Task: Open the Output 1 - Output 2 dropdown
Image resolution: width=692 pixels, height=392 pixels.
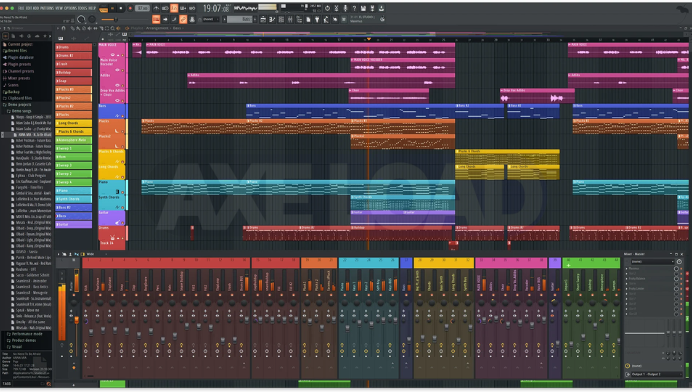Action: 657,374
